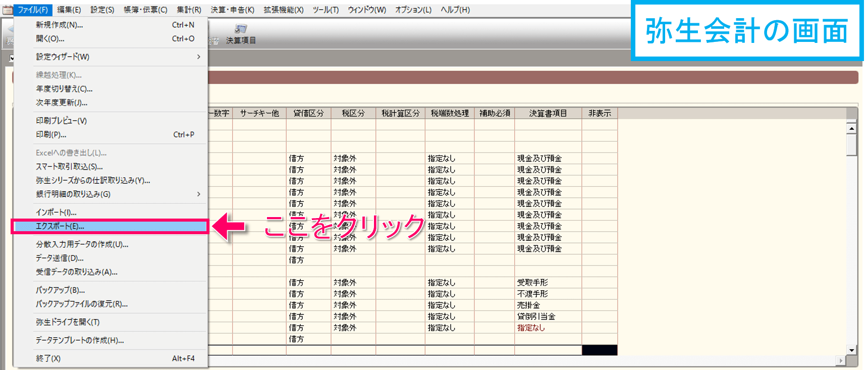Click the 補助必須 column header
868x370 pixels.
495,114
